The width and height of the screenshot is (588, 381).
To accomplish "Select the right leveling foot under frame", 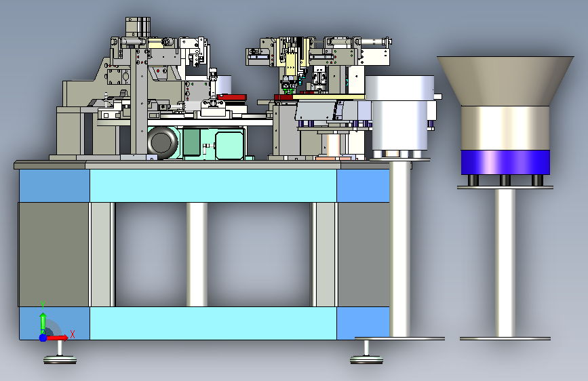I will 366,353.
